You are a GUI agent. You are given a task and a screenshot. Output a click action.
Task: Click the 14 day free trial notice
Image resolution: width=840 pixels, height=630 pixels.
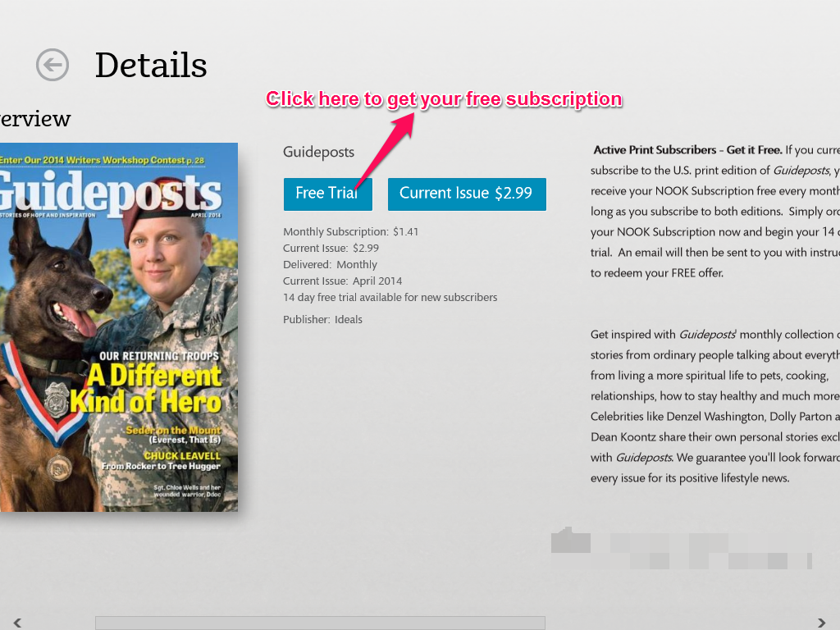coord(390,297)
